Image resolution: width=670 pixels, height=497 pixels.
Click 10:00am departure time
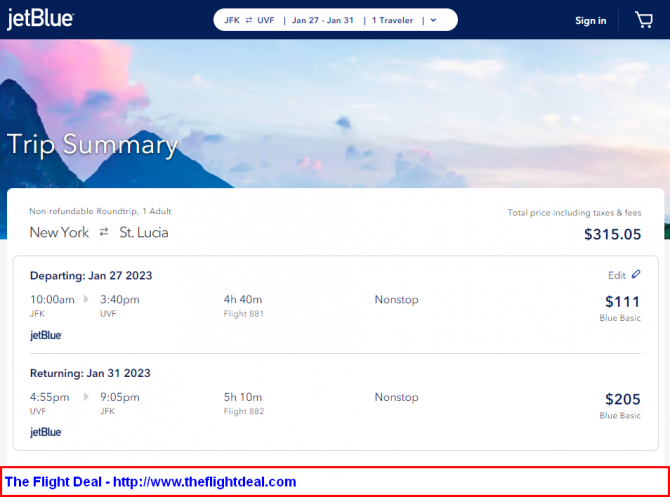click(x=52, y=300)
